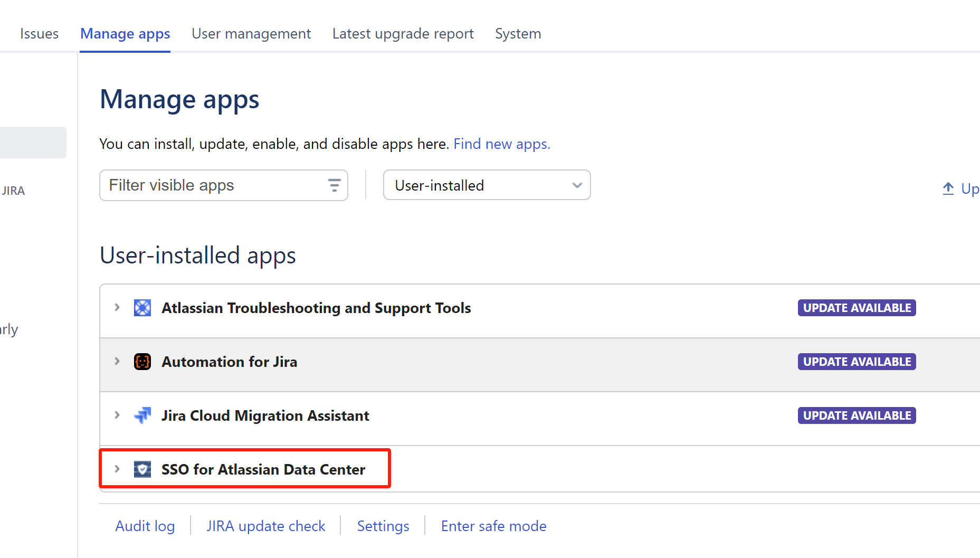The image size is (980, 558).
Task: Expand the Jira Cloud Migration Assistant row
Action: point(117,415)
